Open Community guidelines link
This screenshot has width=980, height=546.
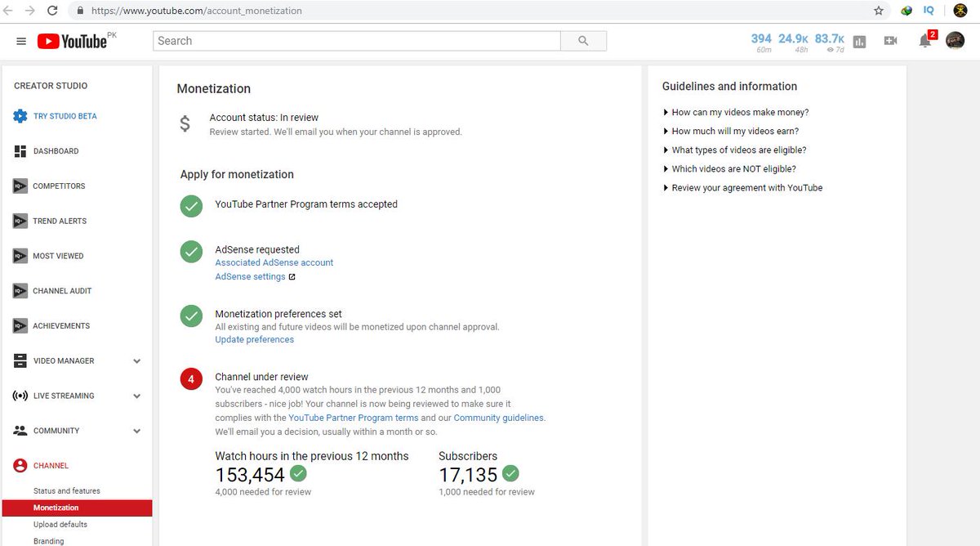click(498, 418)
